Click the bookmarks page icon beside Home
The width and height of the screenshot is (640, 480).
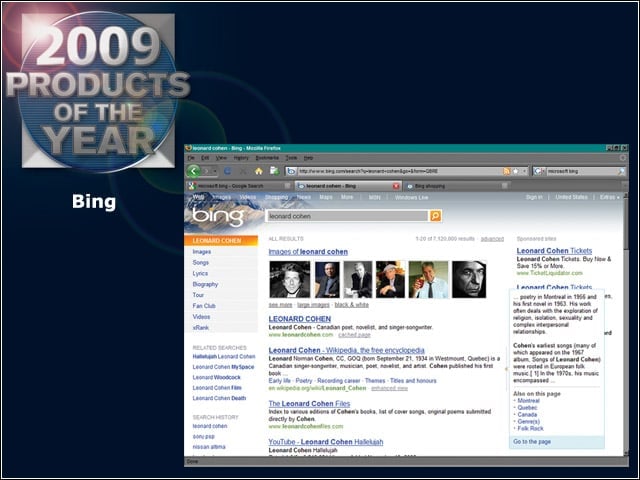coord(274,171)
